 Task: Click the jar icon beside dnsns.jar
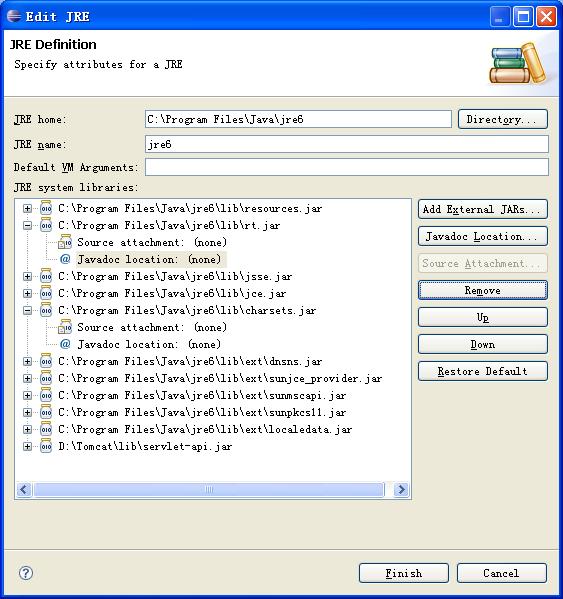(46, 361)
